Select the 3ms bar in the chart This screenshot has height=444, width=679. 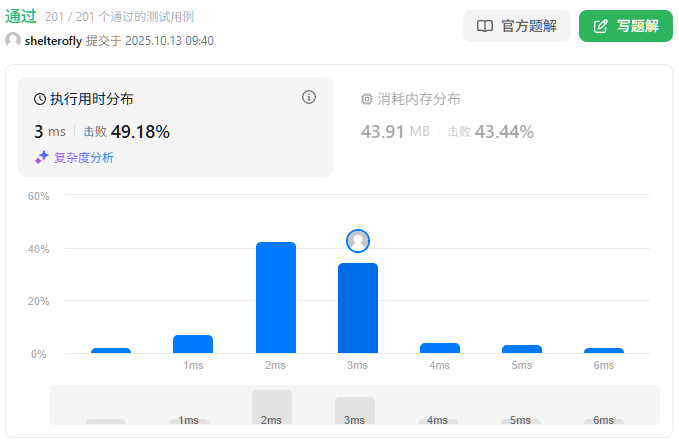358,308
